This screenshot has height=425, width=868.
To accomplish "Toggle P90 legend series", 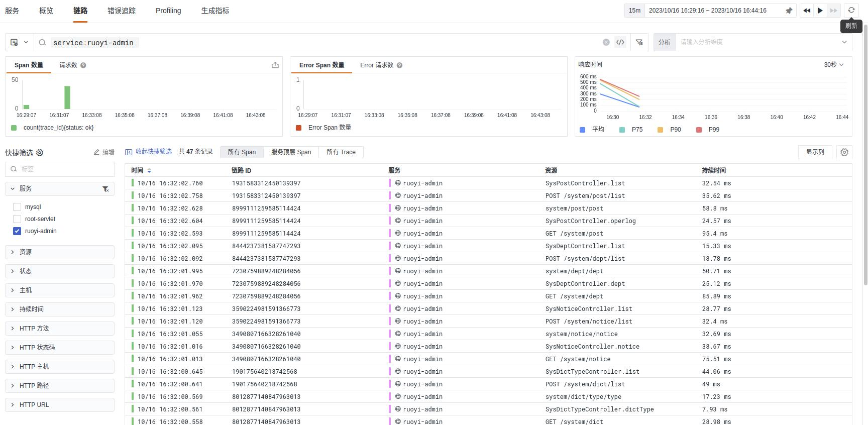I will pyautogui.click(x=669, y=130).
